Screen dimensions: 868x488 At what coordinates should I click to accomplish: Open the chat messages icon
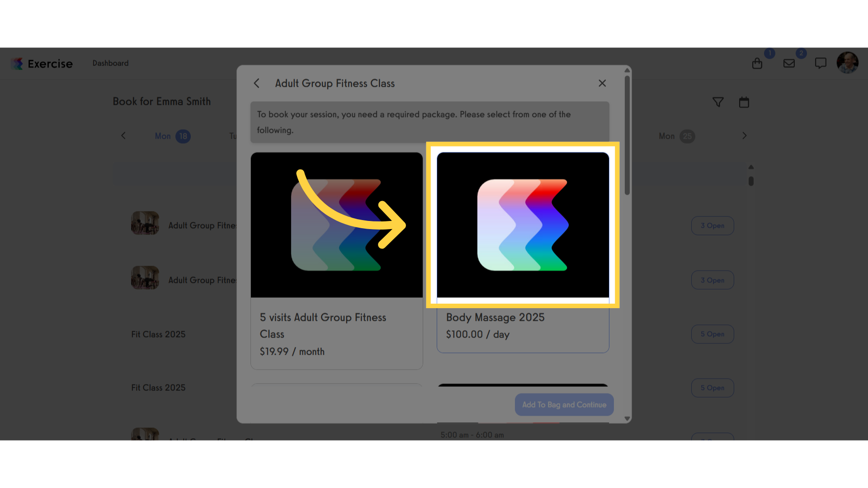pos(821,63)
